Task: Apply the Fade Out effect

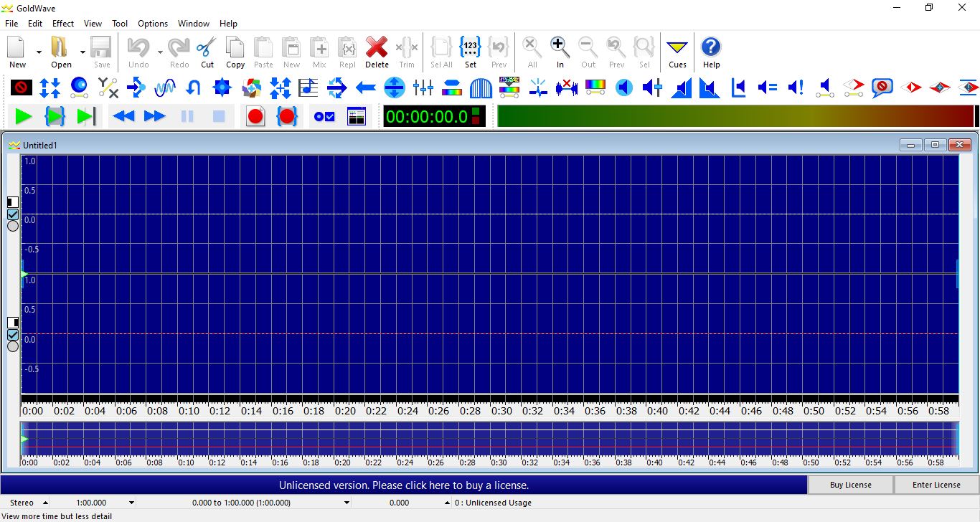Action: [x=710, y=88]
